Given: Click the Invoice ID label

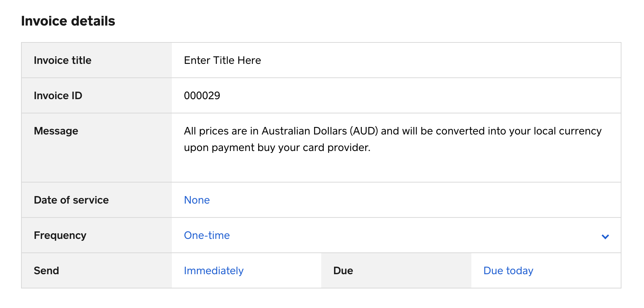Looking at the screenshot, I should pyautogui.click(x=58, y=96).
